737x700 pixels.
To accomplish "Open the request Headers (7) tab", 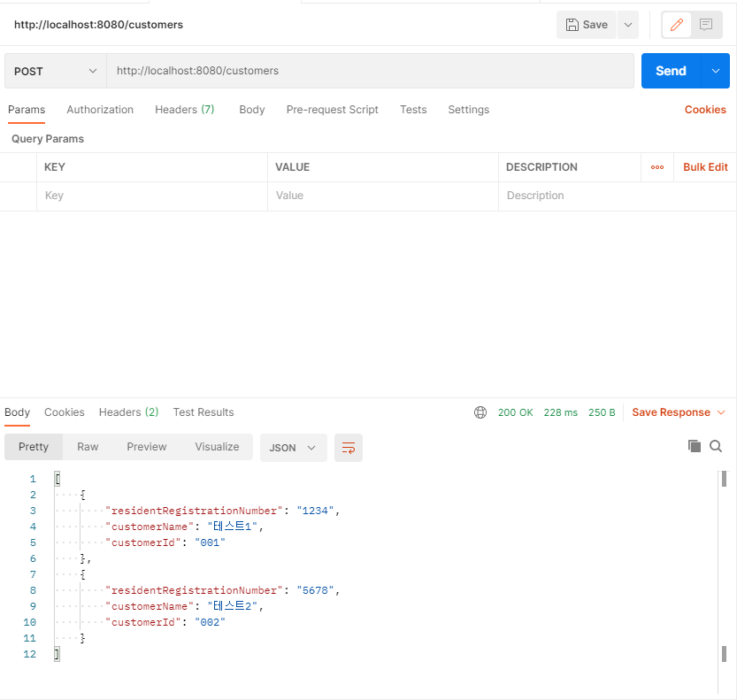I will click(x=185, y=110).
